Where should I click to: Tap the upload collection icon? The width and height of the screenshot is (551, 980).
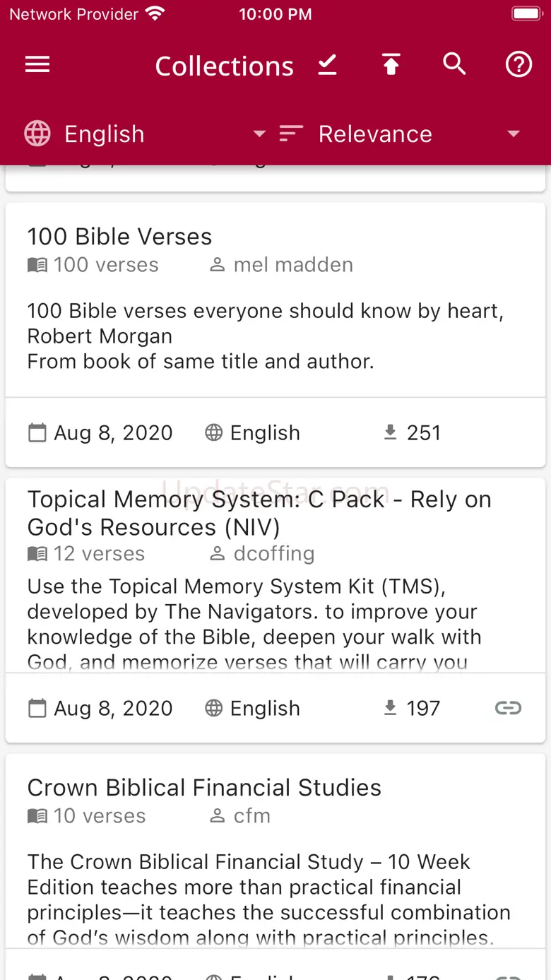tap(391, 65)
